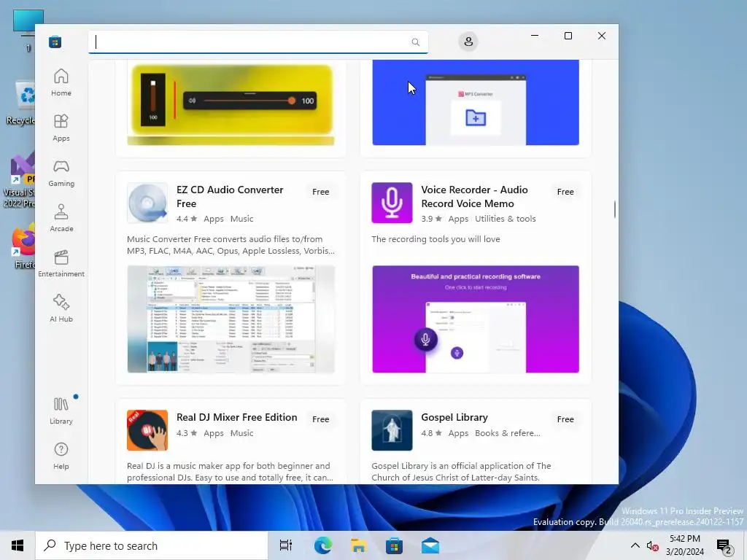The image size is (747, 560).
Task: Click Free button for Voice Recorder
Action: coord(565,192)
